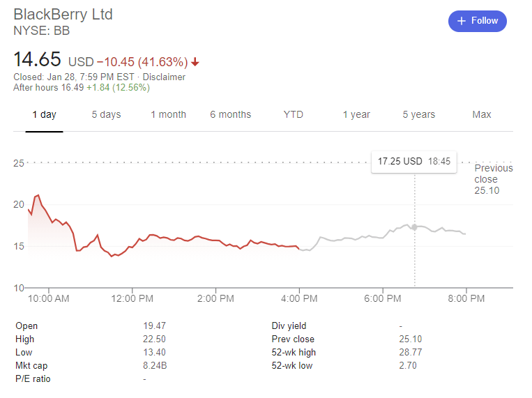532x398 pixels.
Task: Open the Disclaimer link
Action: coord(164,77)
